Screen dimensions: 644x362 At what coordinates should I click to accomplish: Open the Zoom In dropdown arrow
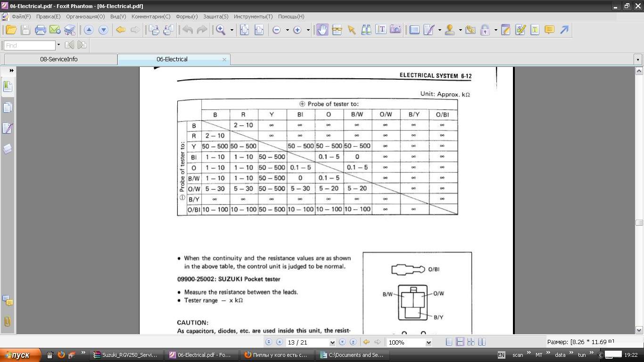tap(308, 30)
